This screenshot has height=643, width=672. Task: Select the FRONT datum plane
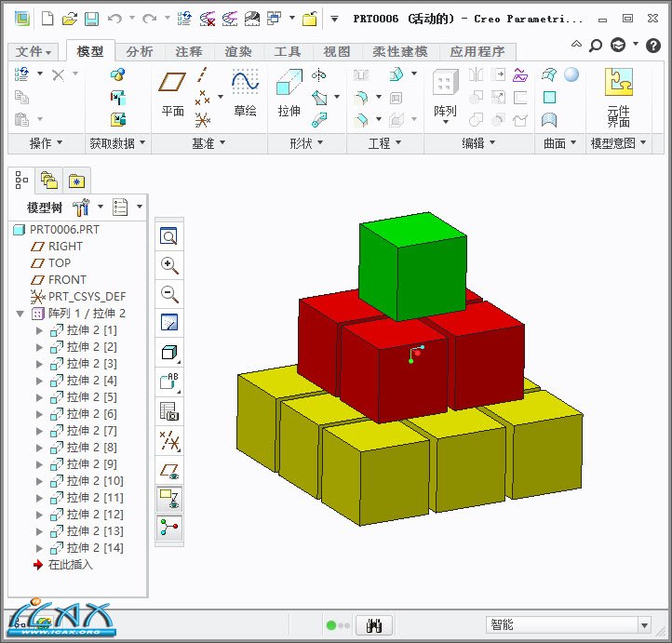(x=59, y=280)
